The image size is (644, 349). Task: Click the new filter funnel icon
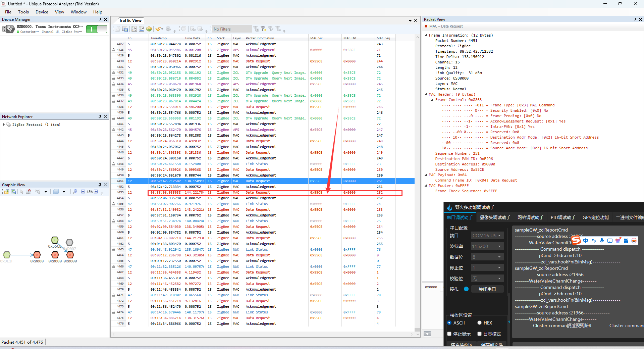[256, 29]
